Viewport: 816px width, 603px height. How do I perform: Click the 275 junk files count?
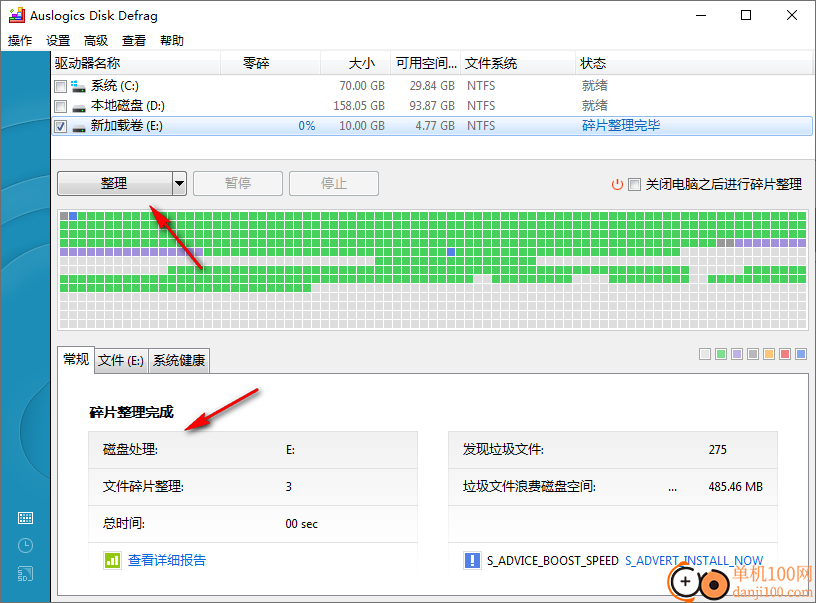point(718,450)
